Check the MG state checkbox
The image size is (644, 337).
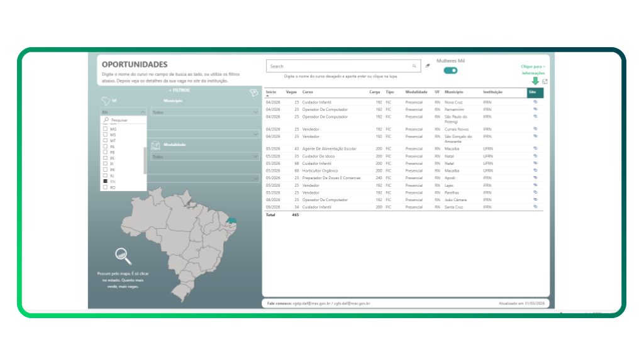tap(105, 129)
